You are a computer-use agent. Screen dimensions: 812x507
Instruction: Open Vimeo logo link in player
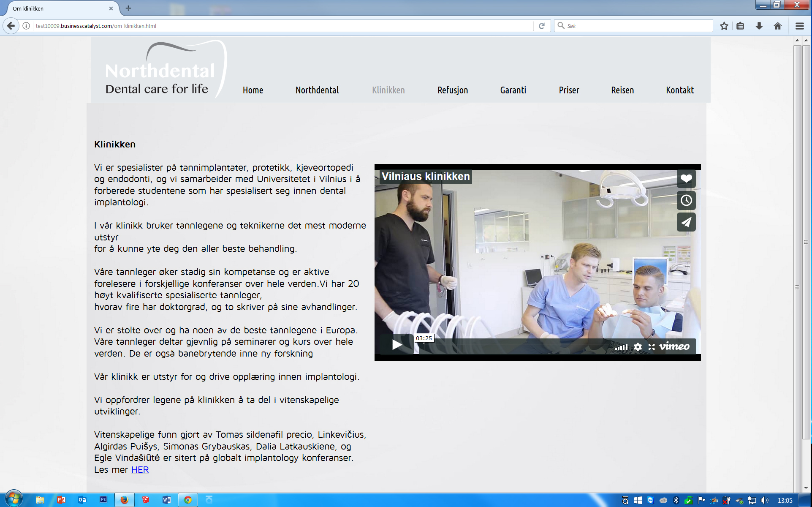click(x=674, y=346)
